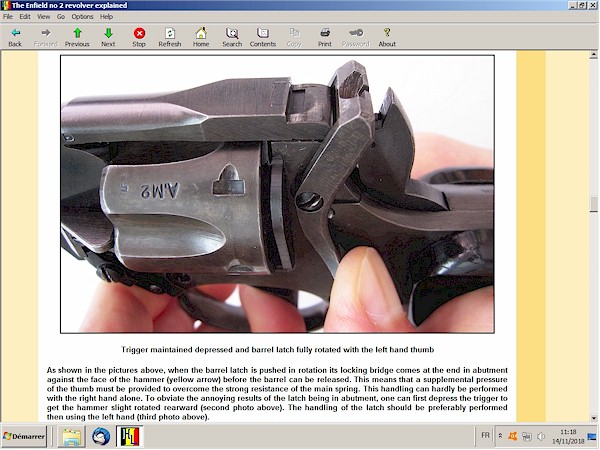Screen dimensions: 600x450
Task: Open the Démarrer start button
Action: coord(24,436)
